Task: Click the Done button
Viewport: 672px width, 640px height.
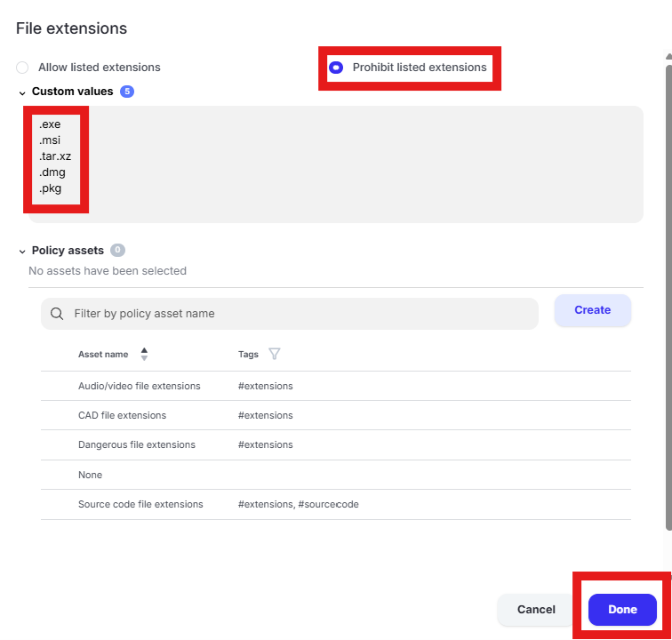Action: click(622, 609)
